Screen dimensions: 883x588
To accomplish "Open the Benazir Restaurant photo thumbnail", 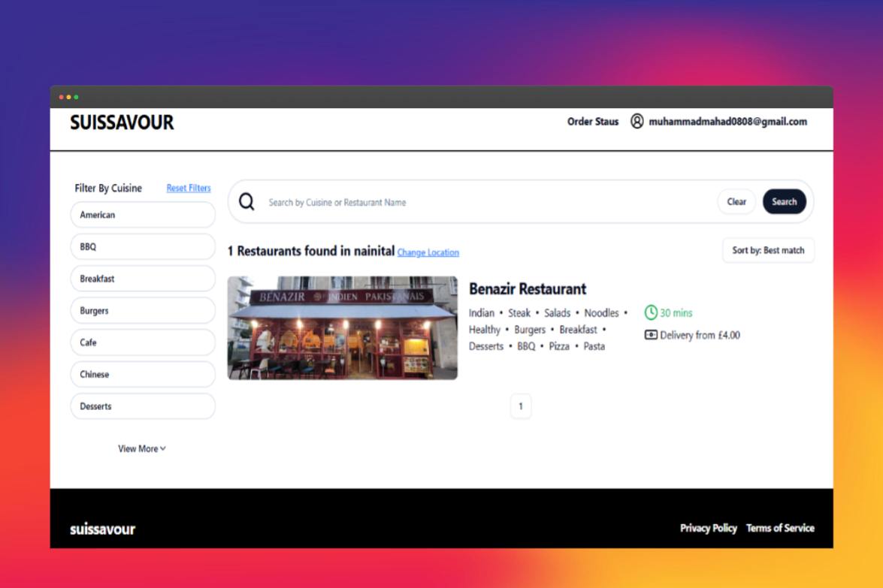I will (x=343, y=327).
